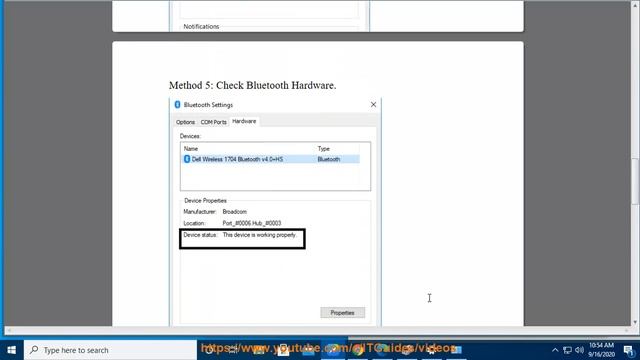Open the Action Center notifications icon

pyautogui.click(x=629, y=350)
